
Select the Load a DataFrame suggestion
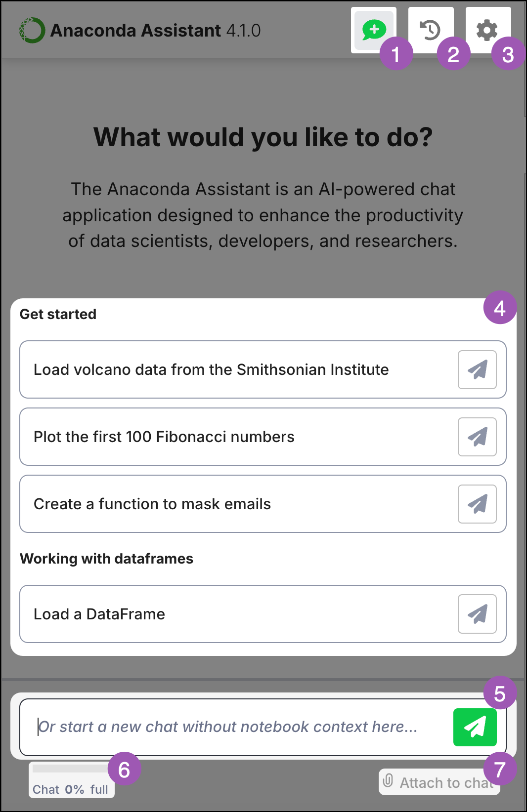[99, 614]
